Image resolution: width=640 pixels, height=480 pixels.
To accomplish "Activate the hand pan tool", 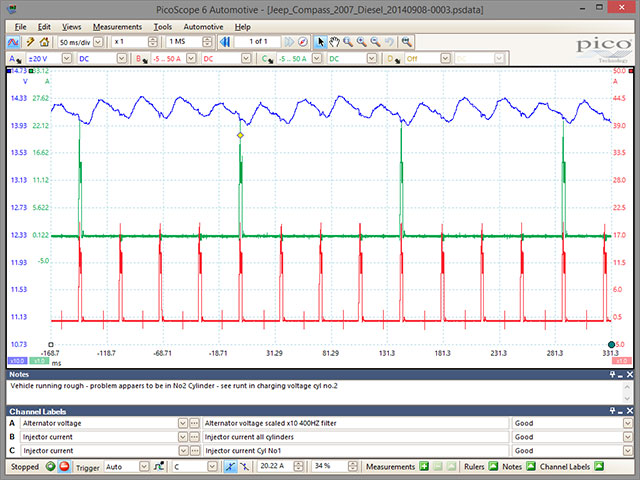I will click(x=334, y=42).
